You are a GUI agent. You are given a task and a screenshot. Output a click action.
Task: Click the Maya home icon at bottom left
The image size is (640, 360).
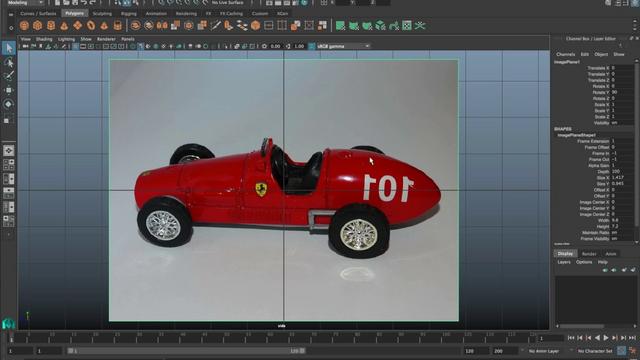click(x=8, y=324)
